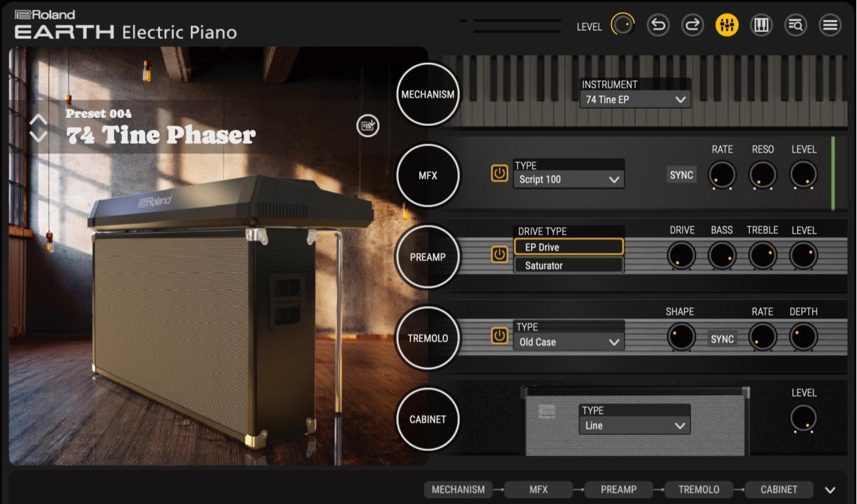
Task: Open the TREMOLO TYPE dropdown showing Old Case
Action: click(568, 342)
